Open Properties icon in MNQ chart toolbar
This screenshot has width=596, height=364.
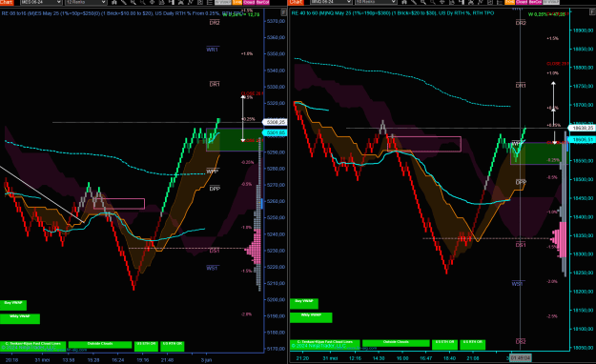pos(489,2)
